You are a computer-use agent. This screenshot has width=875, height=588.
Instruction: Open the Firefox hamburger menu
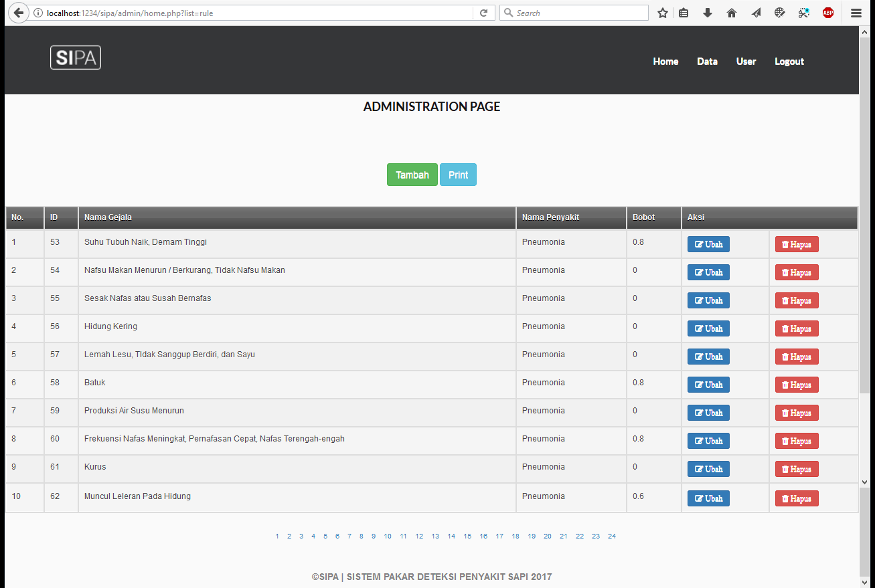[x=856, y=13]
